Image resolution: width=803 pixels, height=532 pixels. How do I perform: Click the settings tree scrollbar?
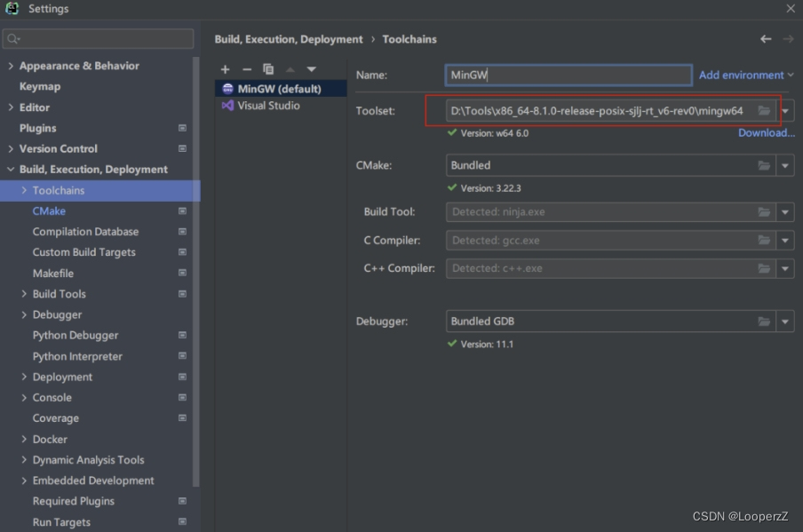coord(195,272)
